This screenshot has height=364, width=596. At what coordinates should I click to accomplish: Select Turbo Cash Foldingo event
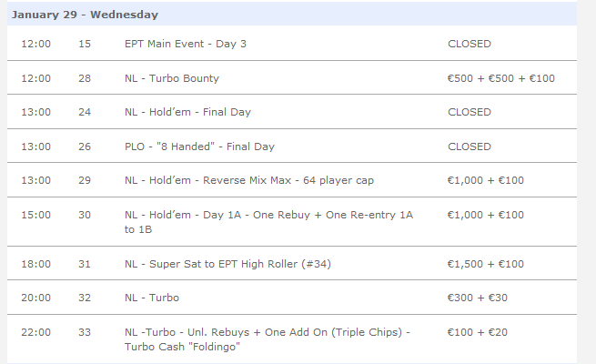tap(268, 339)
